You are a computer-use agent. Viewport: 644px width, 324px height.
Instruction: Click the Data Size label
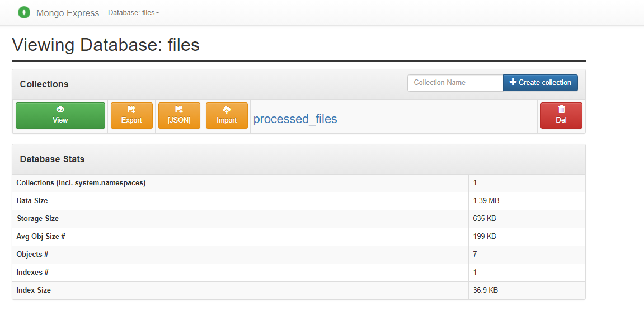pos(32,201)
